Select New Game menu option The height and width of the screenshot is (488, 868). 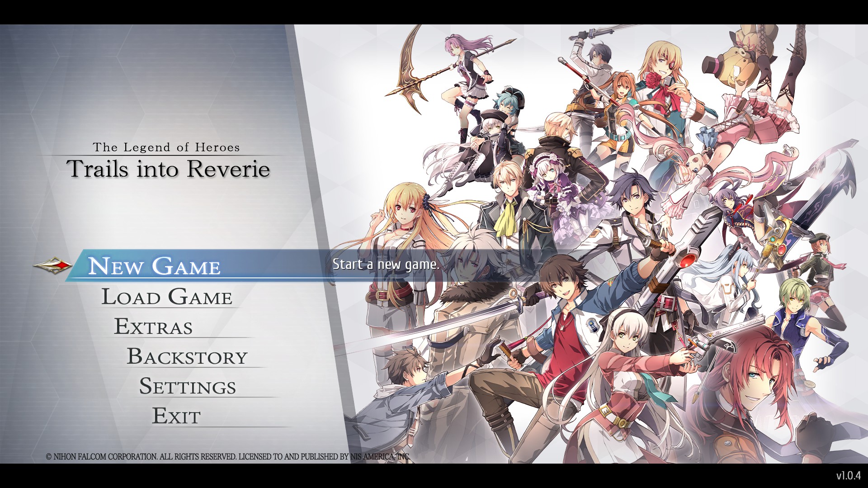click(154, 266)
